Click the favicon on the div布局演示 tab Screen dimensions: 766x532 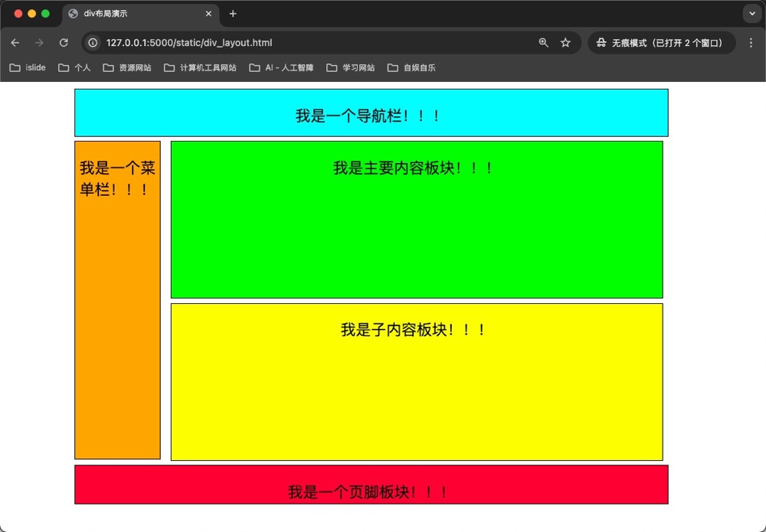click(72, 13)
